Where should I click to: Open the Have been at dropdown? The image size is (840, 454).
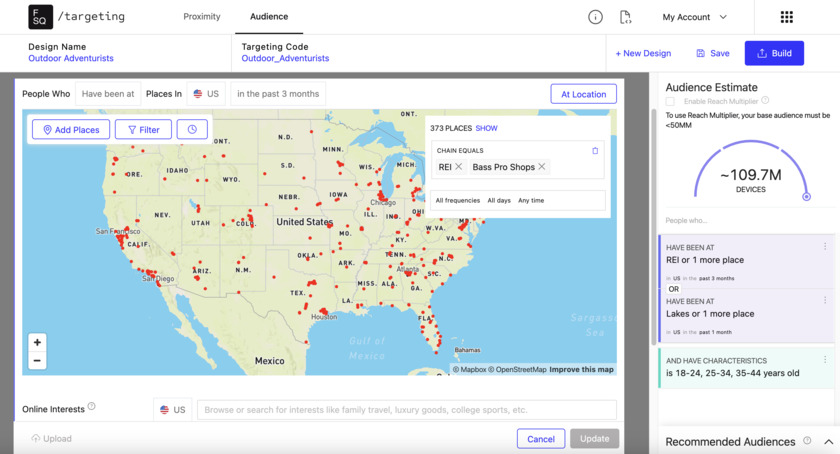click(x=108, y=94)
